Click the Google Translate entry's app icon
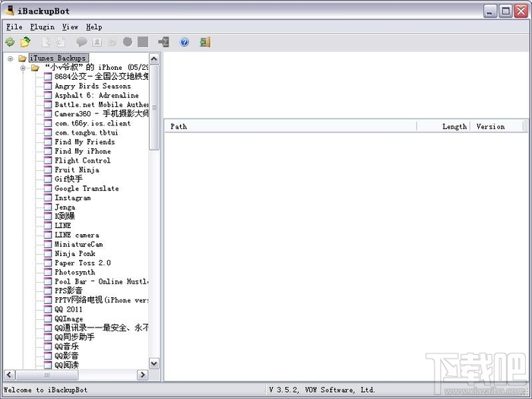This screenshot has width=532, height=399. (48, 188)
